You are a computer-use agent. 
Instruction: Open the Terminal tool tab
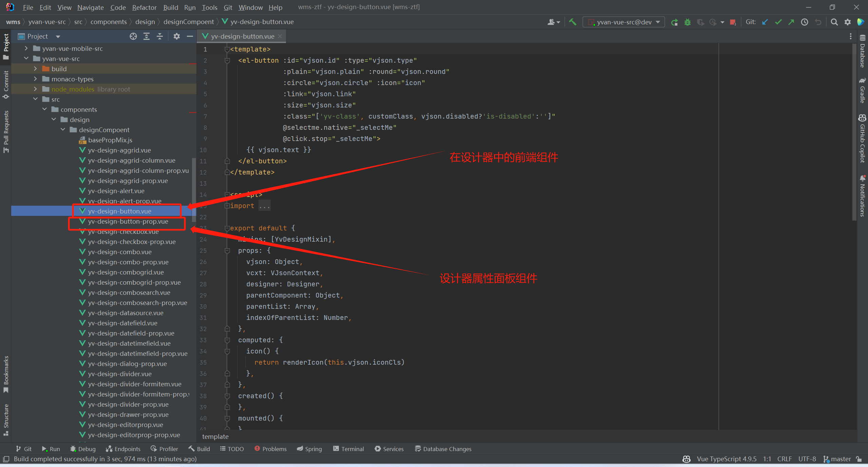(x=349, y=449)
